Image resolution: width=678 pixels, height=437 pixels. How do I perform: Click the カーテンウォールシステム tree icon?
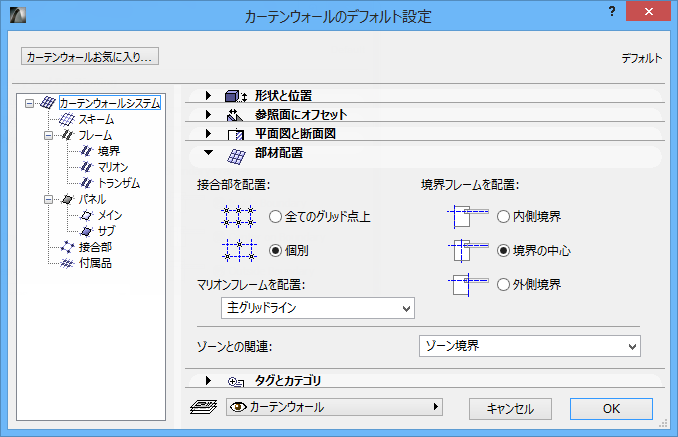pos(48,103)
